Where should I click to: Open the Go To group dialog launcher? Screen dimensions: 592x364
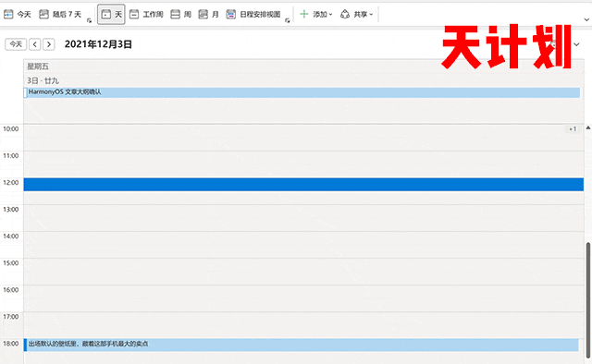click(x=89, y=20)
